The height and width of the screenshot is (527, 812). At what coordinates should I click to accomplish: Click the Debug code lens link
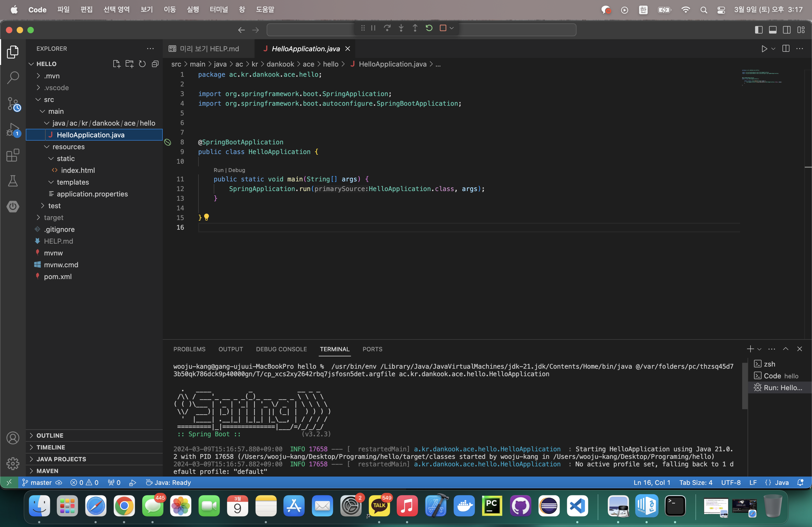coord(237,170)
